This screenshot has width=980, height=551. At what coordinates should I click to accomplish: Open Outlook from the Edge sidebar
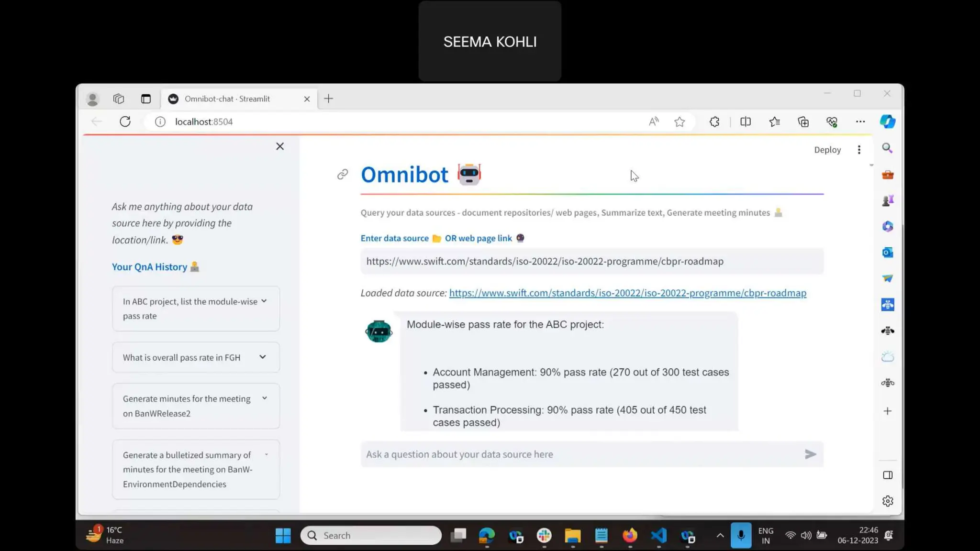(888, 252)
